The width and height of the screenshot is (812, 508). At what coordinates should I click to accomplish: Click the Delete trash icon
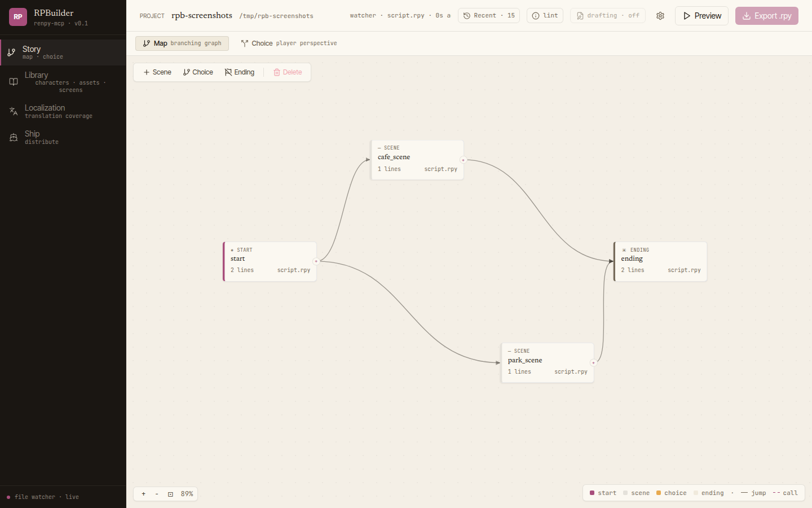[x=277, y=72]
